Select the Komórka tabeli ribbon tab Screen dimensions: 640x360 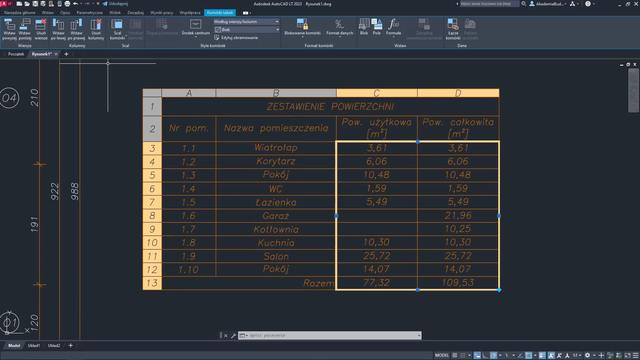click(x=220, y=13)
